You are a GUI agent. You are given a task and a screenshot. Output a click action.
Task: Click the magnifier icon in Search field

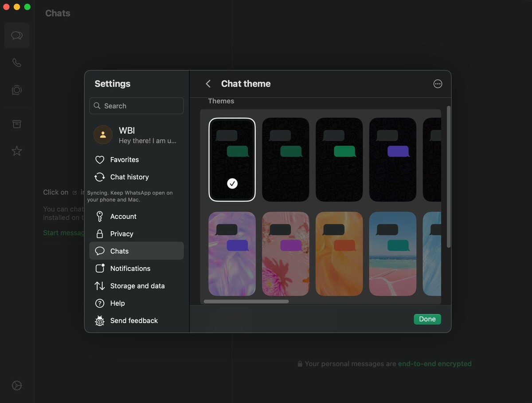97,106
